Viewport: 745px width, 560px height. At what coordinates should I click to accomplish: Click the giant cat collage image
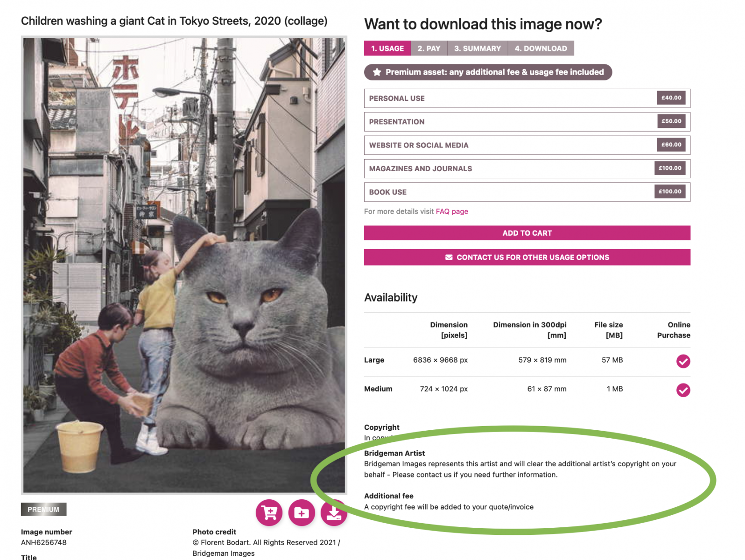point(184,265)
